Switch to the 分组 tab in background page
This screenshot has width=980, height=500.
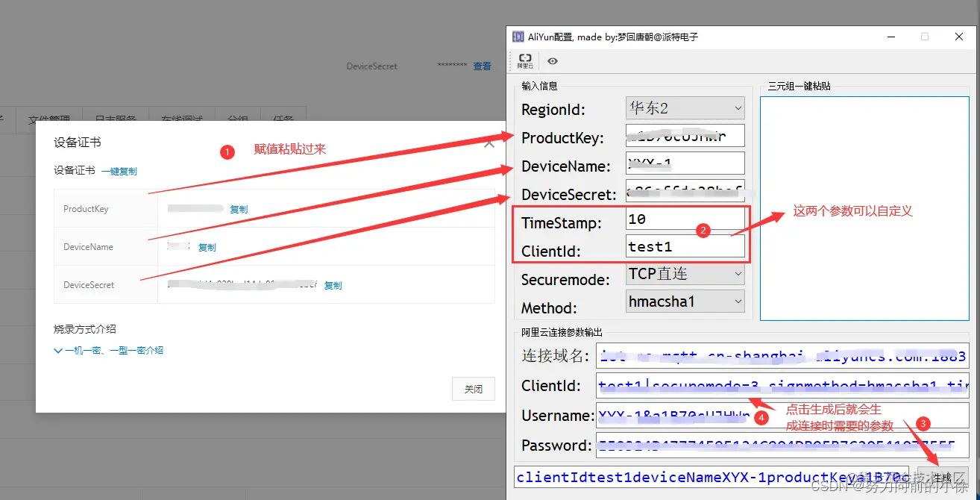238,119
